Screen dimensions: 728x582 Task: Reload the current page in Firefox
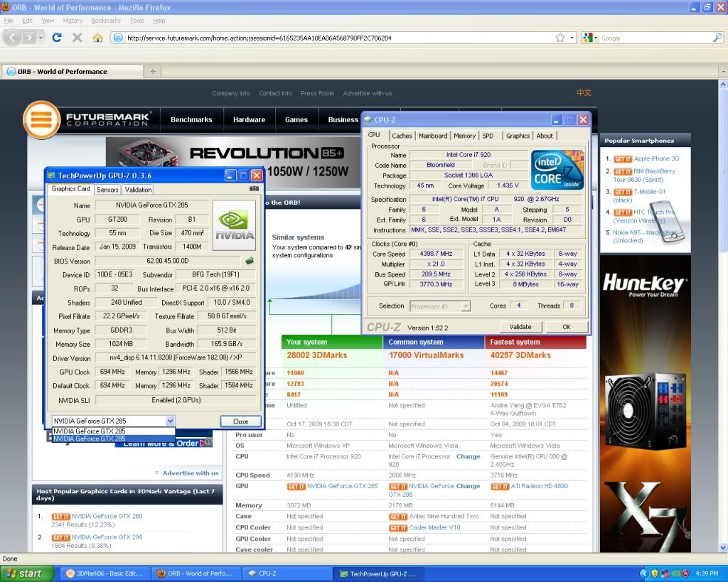(x=57, y=38)
